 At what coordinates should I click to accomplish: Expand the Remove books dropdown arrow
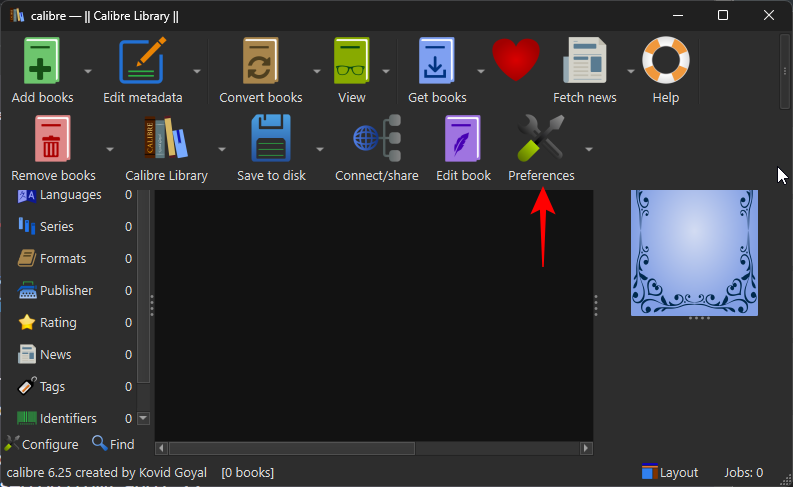[x=110, y=149]
